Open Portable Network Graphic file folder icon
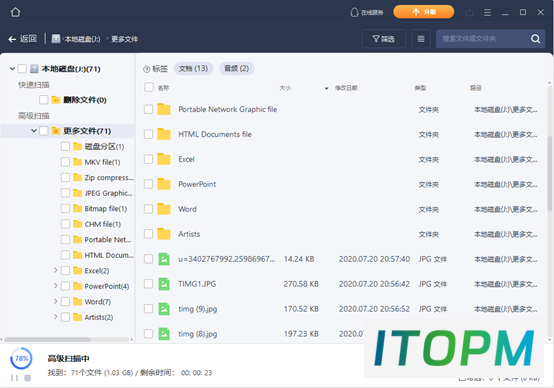554x388 pixels. [164, 109]
